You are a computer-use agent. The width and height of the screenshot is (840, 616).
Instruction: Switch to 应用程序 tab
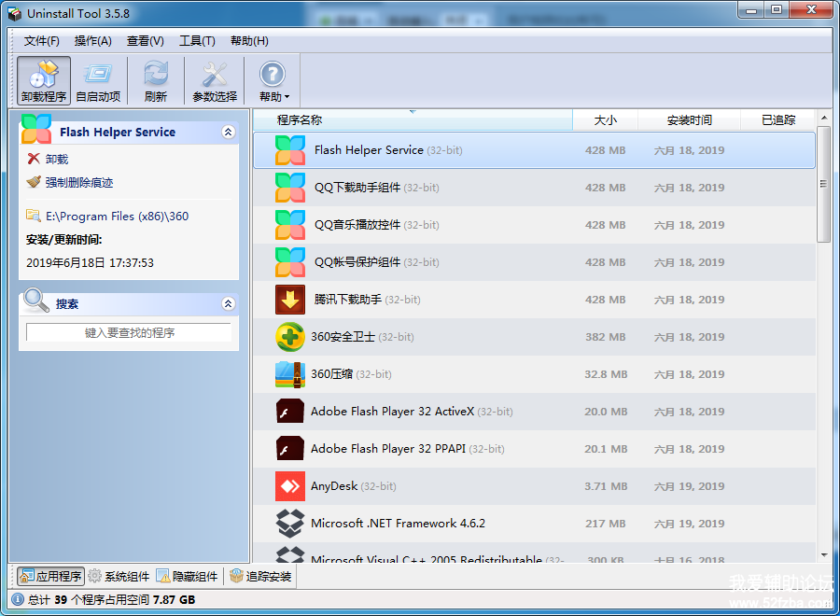tap(51, 577)
